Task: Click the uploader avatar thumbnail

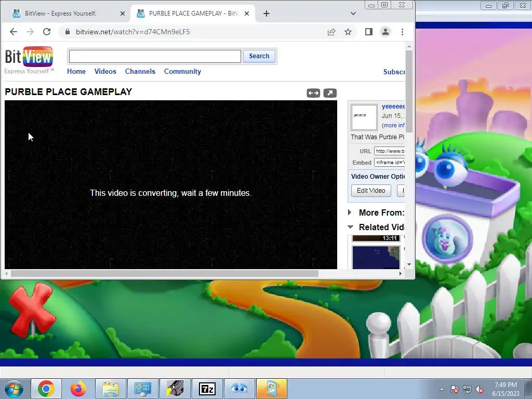Action: [x=364, y=117]
